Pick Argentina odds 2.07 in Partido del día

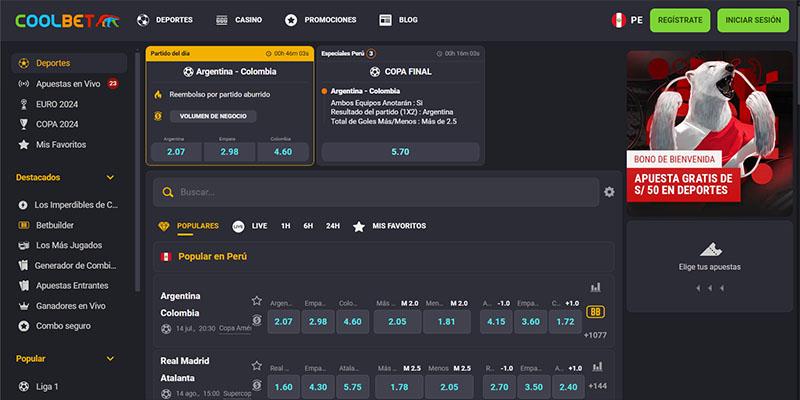coord(176,152)
